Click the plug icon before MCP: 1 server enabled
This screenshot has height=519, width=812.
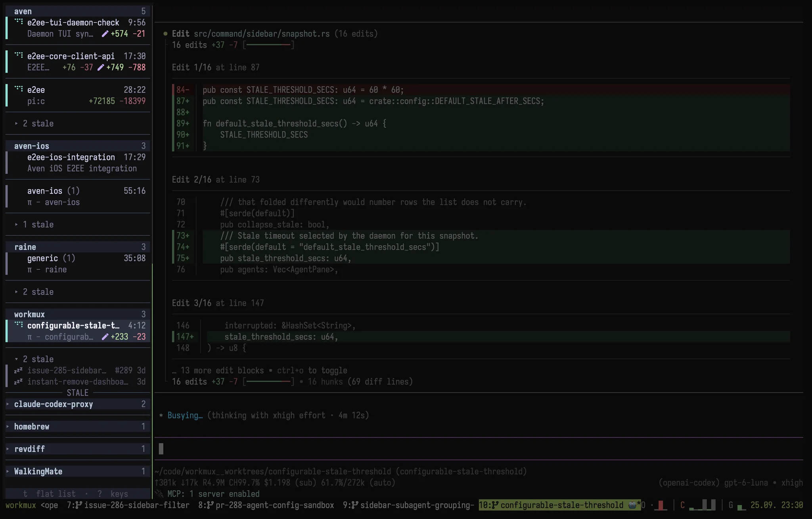159,494
